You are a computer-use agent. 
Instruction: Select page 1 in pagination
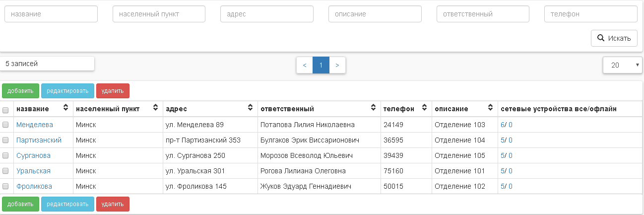(321, 65)
